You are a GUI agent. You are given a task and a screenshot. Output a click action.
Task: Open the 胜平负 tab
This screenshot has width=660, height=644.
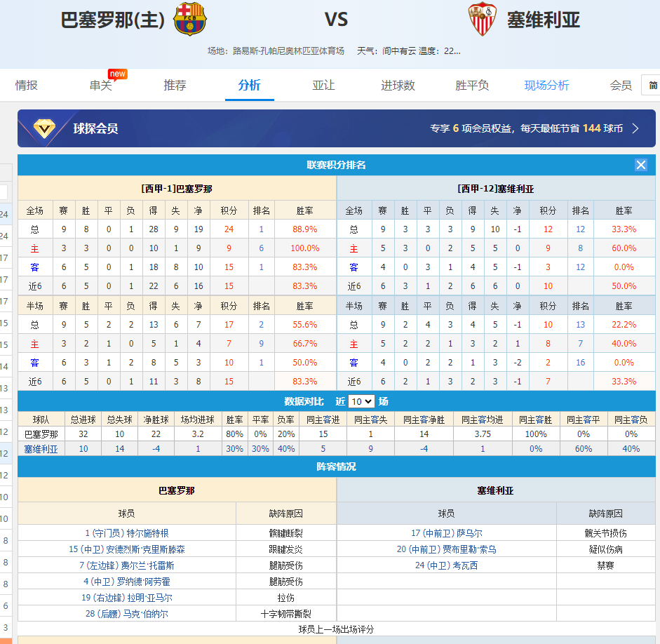(472, 85)
